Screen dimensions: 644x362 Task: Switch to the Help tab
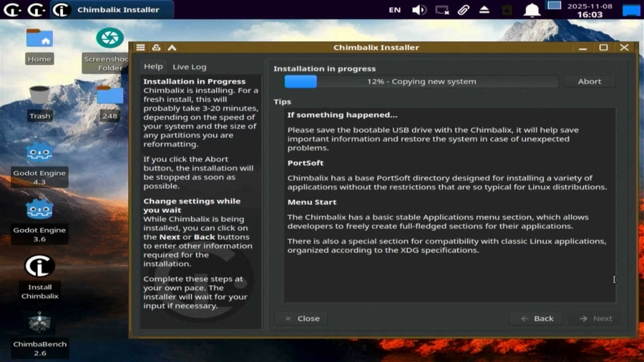pyautogui.click(x=153, y=67)
